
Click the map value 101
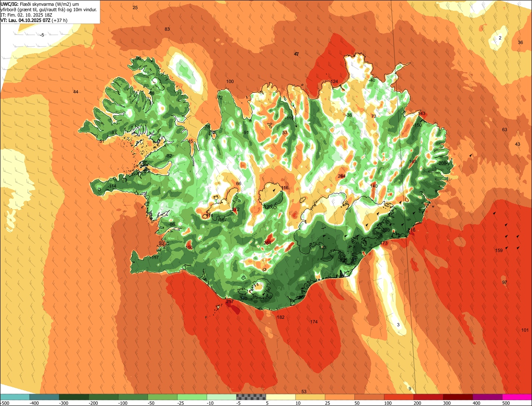[x=525, y=330]
